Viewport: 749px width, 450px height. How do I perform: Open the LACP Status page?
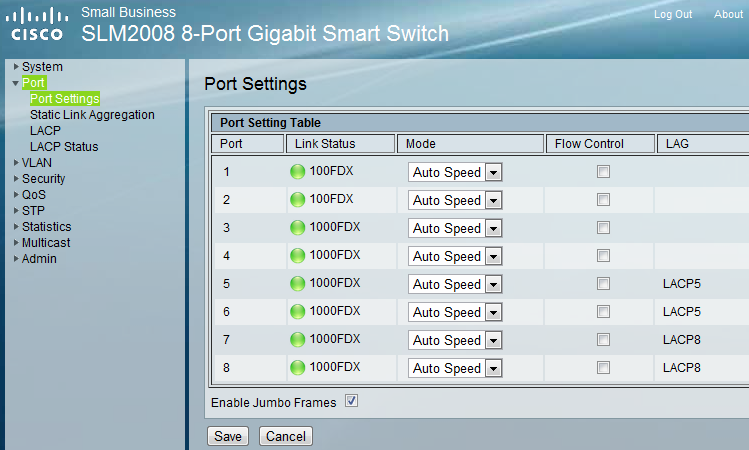(64, 147)
